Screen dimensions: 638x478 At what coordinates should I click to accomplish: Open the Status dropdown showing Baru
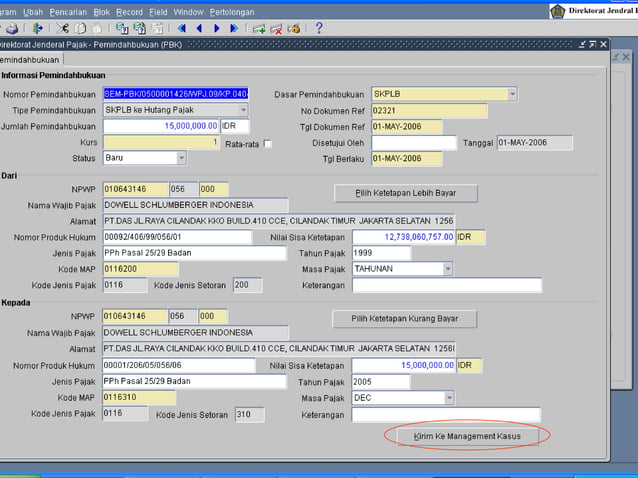(181, 158)
